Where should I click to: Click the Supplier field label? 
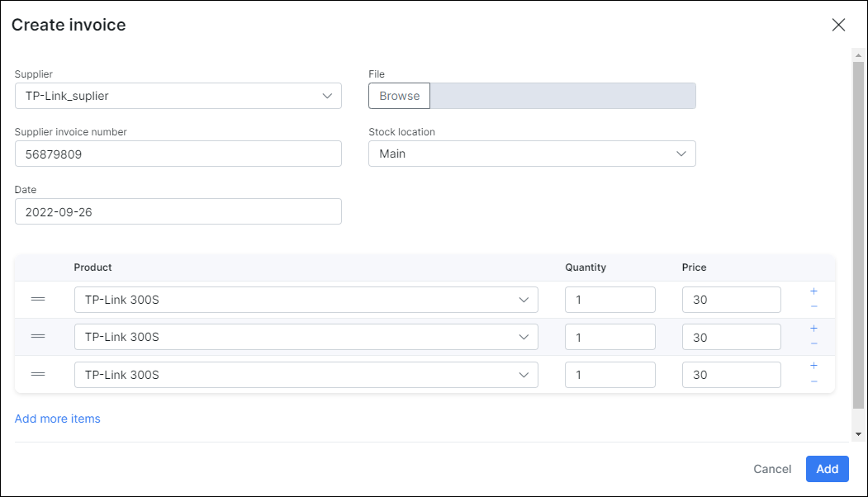pos(34,74)
